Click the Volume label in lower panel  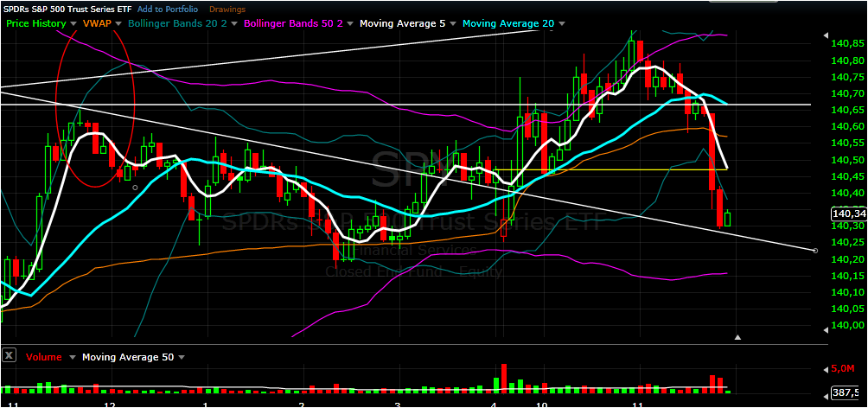pos(44,357)
